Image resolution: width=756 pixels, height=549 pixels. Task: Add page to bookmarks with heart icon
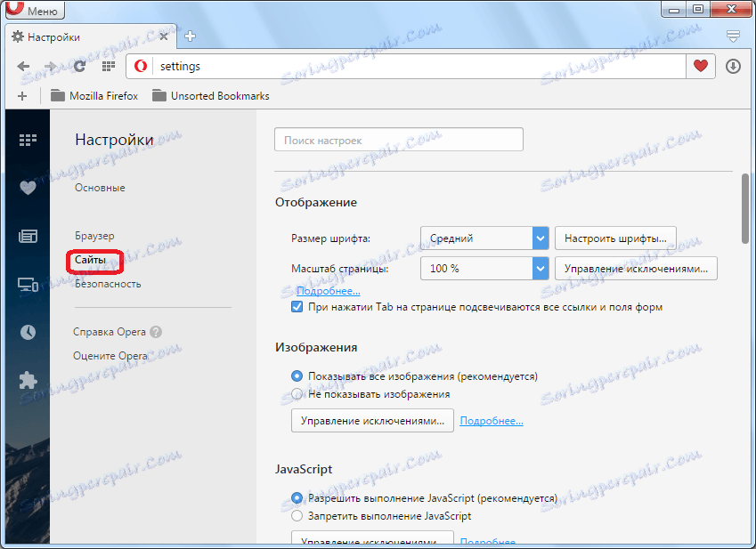(701, 66)
